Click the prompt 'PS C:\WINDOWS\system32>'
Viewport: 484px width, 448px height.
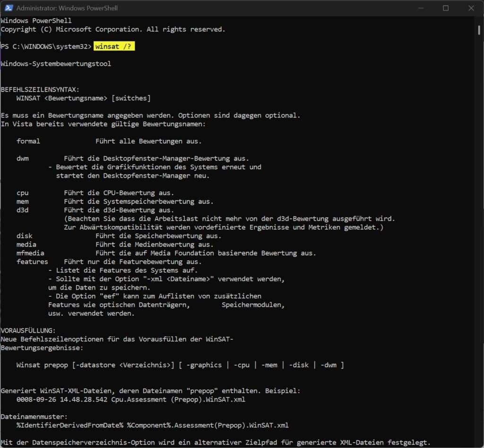(x=46, y=47)
